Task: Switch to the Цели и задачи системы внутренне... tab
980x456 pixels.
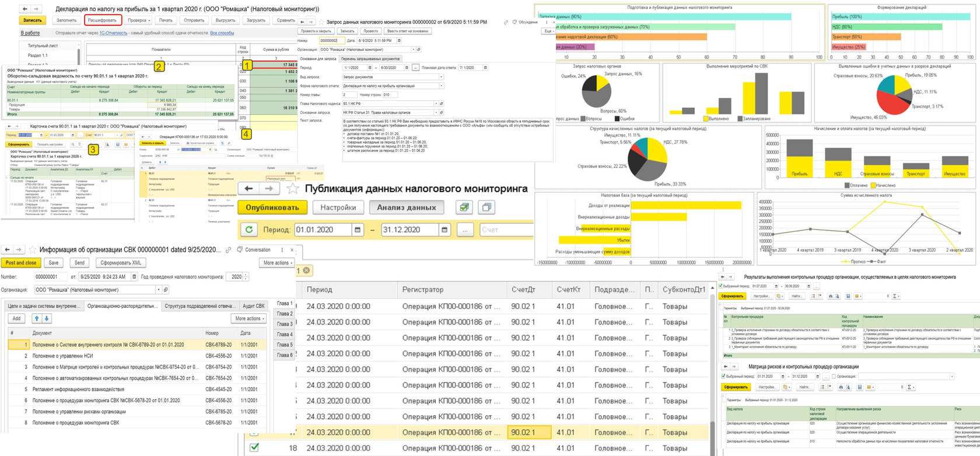Action: [x=44, y=306]
